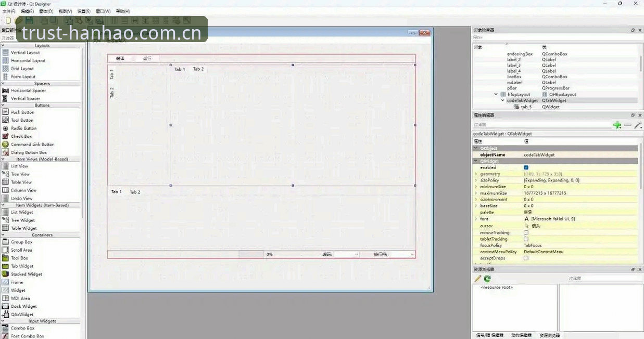
Task: Expand the maximumSize property row
Action: pos(476,193)
